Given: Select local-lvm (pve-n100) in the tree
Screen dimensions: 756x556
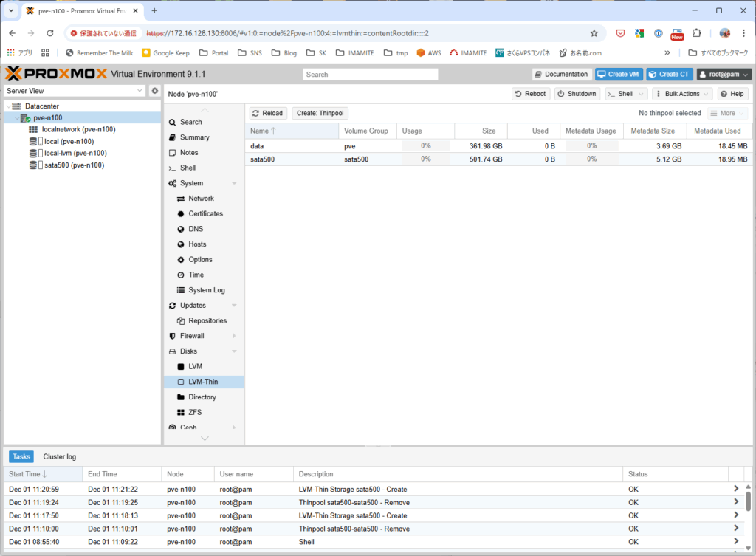Looking at the screenshot, I should tap(75, 154).
